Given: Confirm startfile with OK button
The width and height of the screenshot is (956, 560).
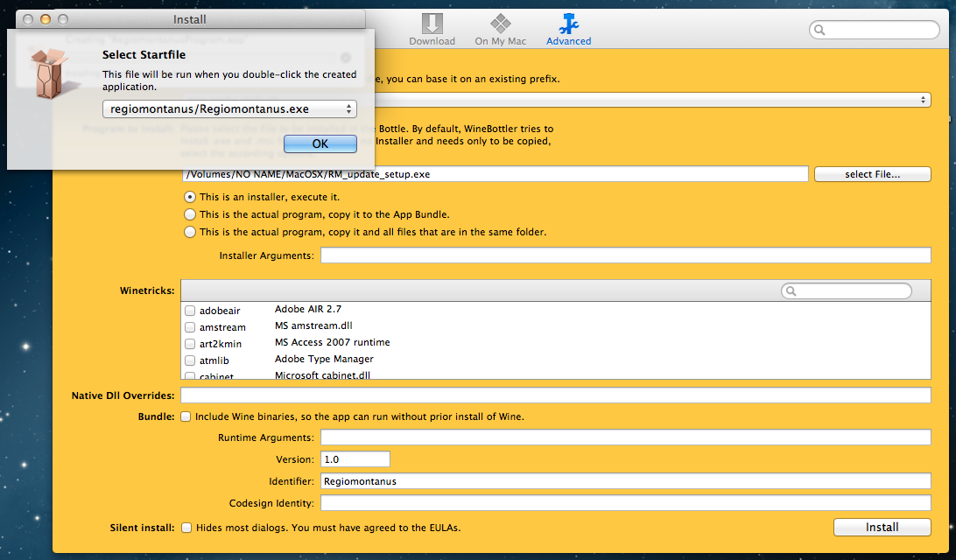Looking at the screenshot, I should tap(320, 143).
